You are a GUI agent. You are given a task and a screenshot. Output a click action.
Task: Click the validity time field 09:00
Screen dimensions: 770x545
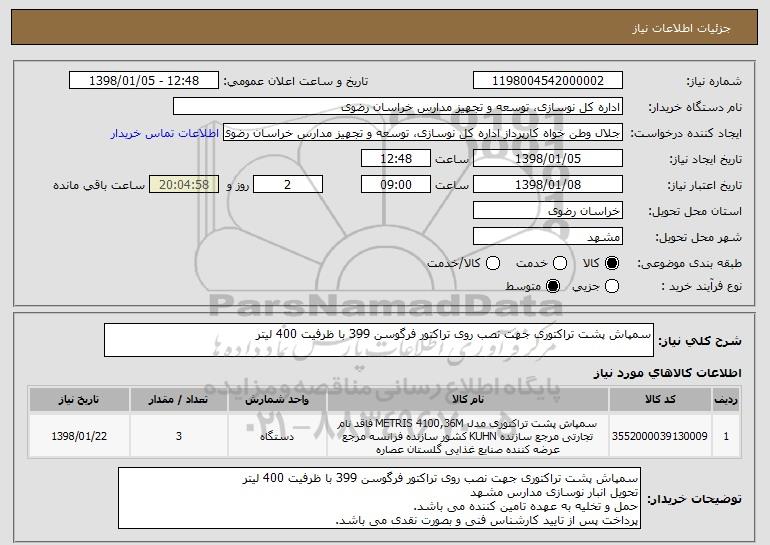[x=396, y=185]
